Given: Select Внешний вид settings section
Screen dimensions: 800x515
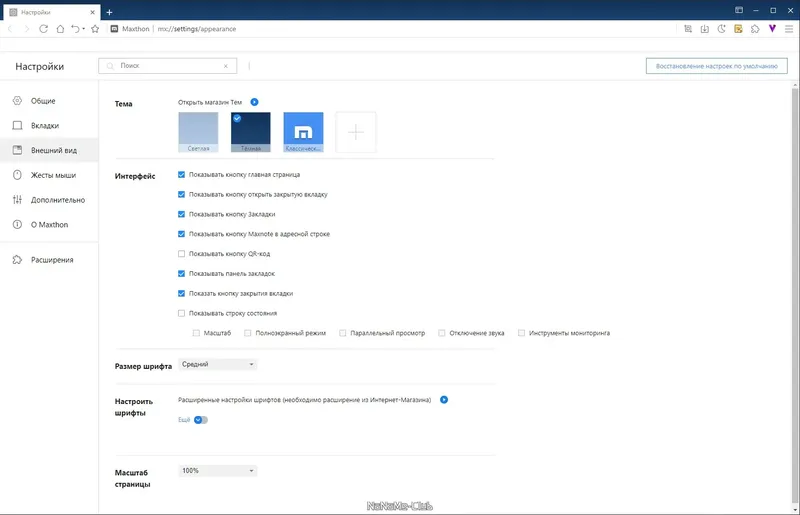Looking at the screenshot, I should pos(49,150).
